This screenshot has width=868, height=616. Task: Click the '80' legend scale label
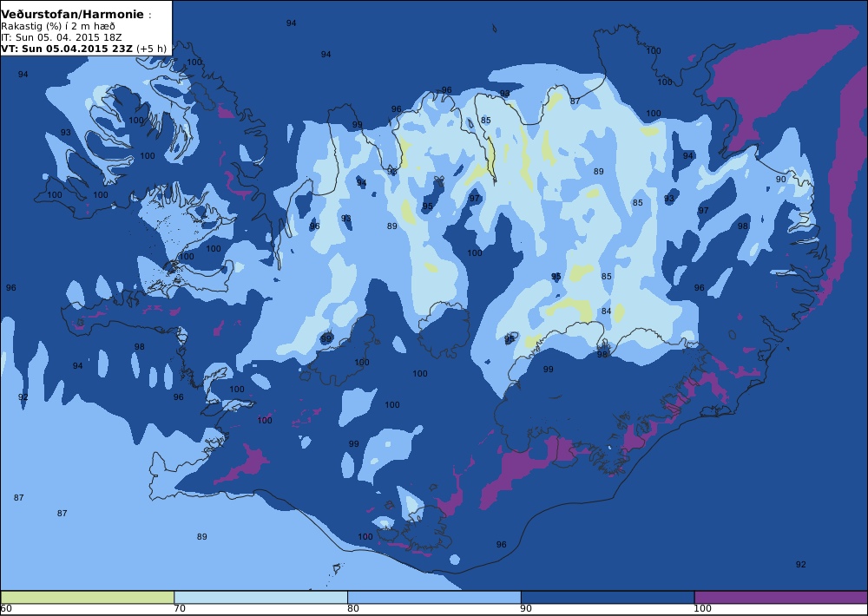click(352, 609)
